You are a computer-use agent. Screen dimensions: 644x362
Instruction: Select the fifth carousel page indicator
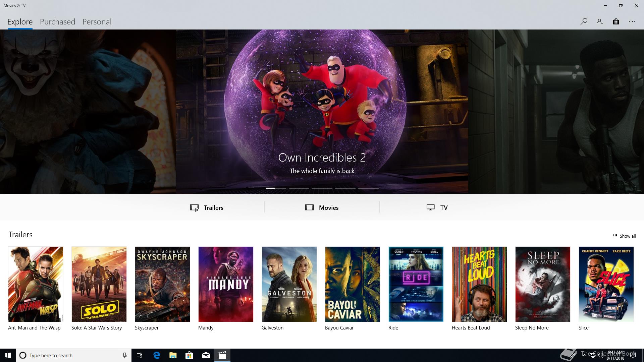click(368, 188)
